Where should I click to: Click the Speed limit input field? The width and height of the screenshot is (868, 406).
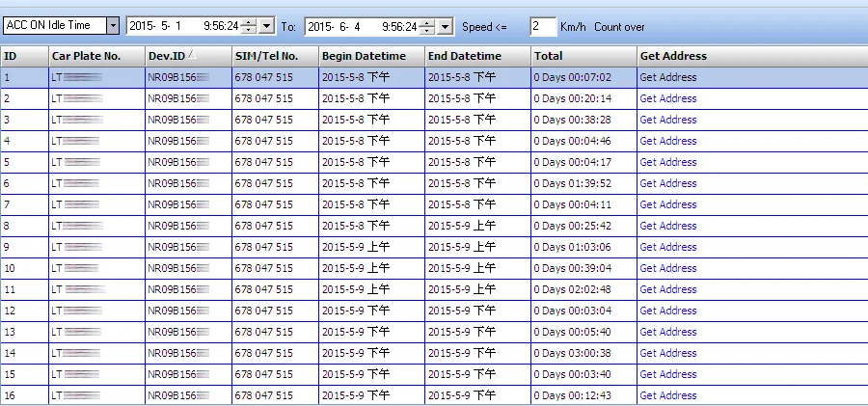pos(543,27)
